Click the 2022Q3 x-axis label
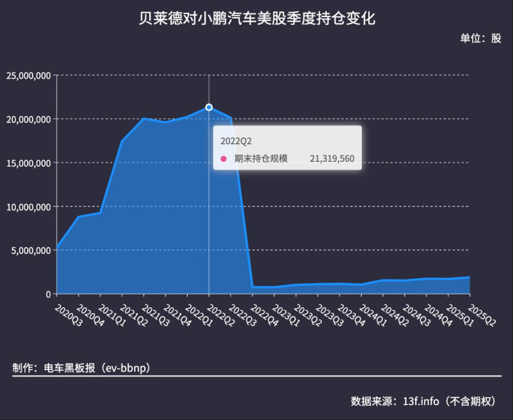Image resolution: width=513 pixels, height=420 pixels. (x=243, y=315)
